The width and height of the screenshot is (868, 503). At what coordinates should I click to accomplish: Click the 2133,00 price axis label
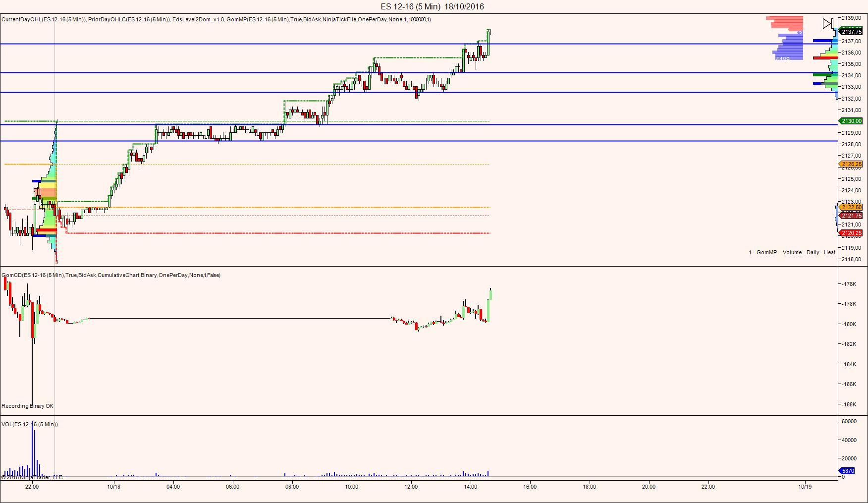click(x=851, y=87)
